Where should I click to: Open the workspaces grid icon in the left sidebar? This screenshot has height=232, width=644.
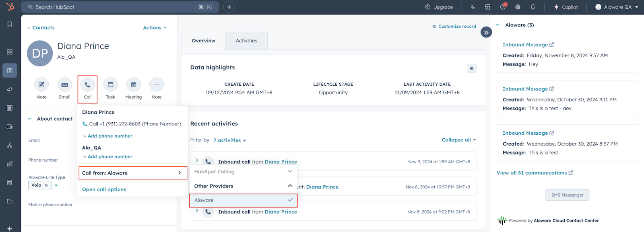point(10,52)
